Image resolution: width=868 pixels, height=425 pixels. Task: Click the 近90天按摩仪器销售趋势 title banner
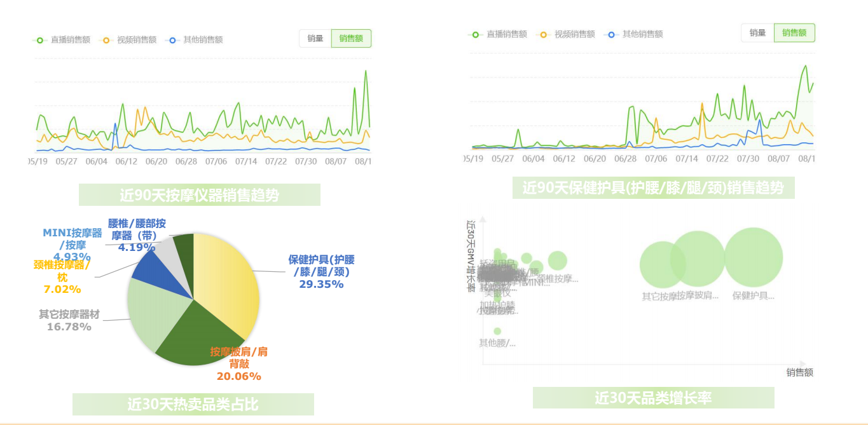tap(199, 195)
